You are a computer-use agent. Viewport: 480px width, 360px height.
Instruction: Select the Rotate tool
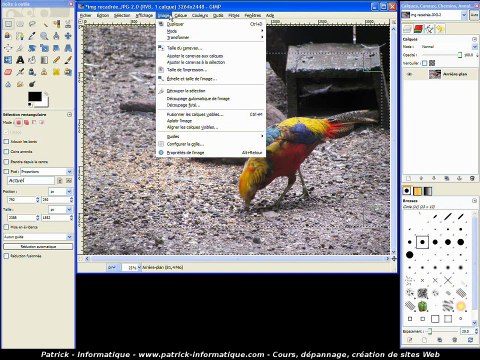(32, 48)
